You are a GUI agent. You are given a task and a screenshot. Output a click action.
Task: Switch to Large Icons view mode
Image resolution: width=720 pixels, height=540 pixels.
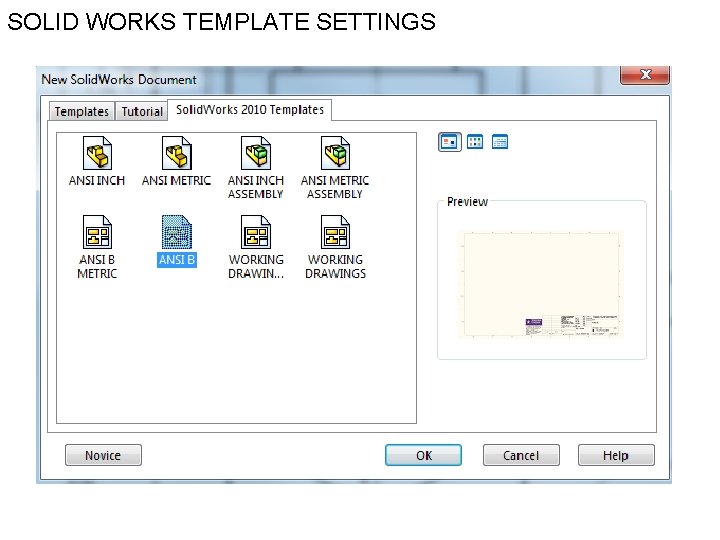450,142
